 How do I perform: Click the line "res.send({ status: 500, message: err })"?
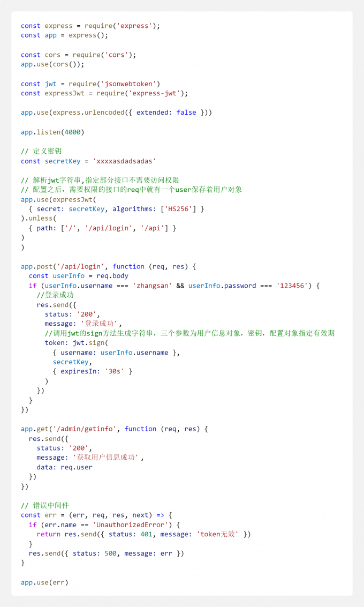(x=107, y=553)
